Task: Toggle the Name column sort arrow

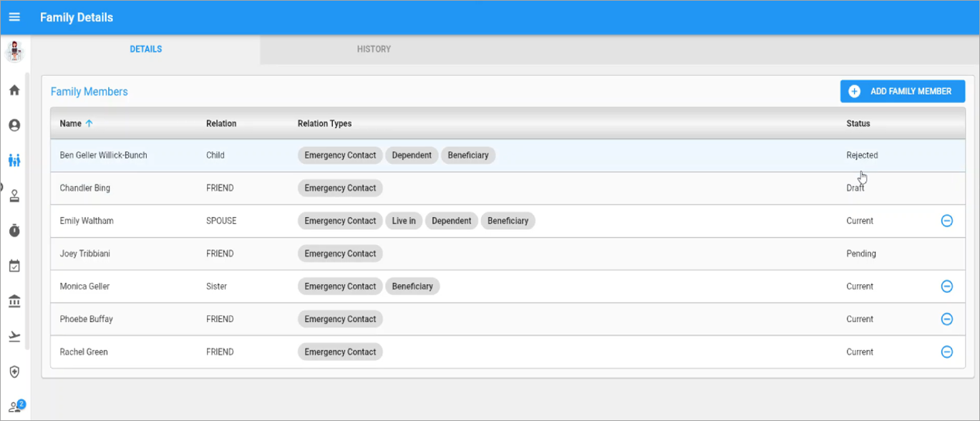Action: click(89, 123)
